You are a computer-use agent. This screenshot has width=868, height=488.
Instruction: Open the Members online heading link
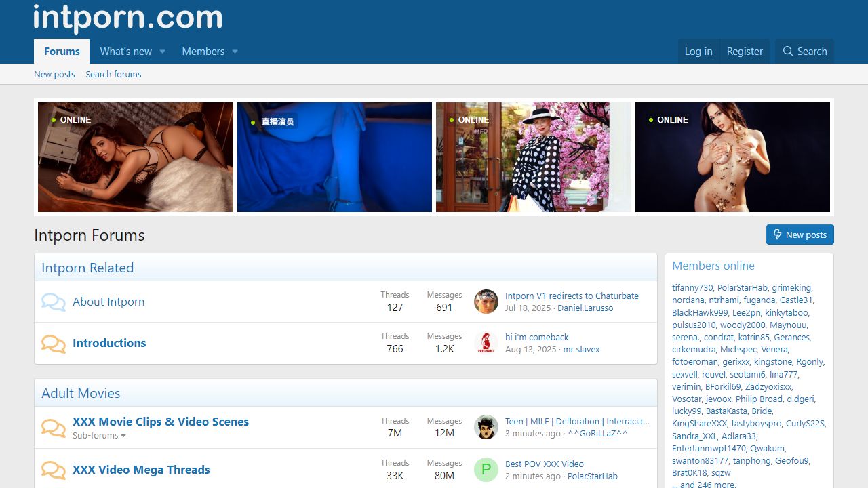(713, 266)
